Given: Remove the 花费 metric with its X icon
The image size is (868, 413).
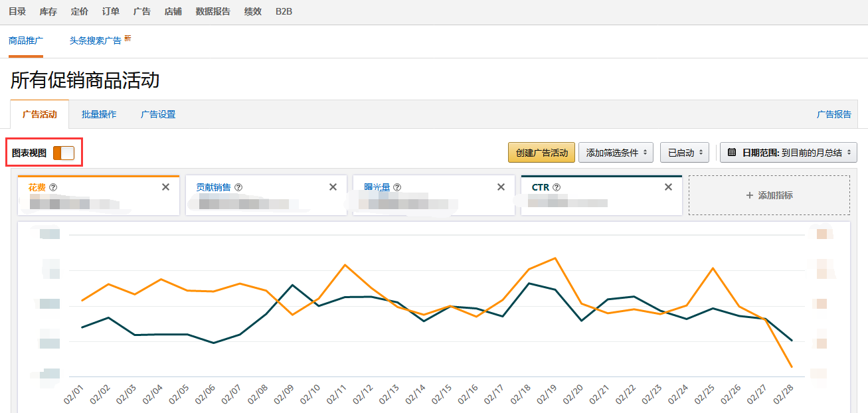Looking at the screenshot, I should coord(166,187).
